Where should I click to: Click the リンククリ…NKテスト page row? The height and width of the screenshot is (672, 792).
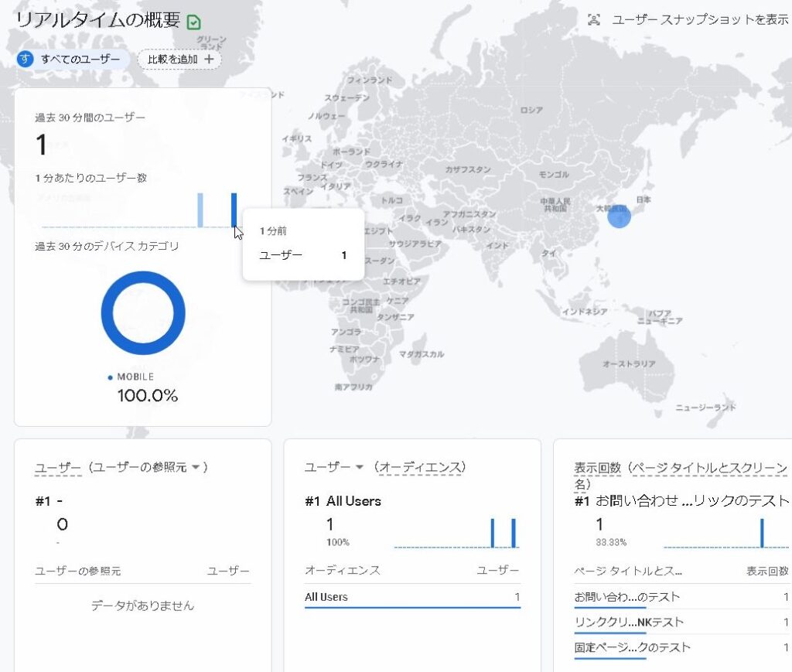(629, 623)
